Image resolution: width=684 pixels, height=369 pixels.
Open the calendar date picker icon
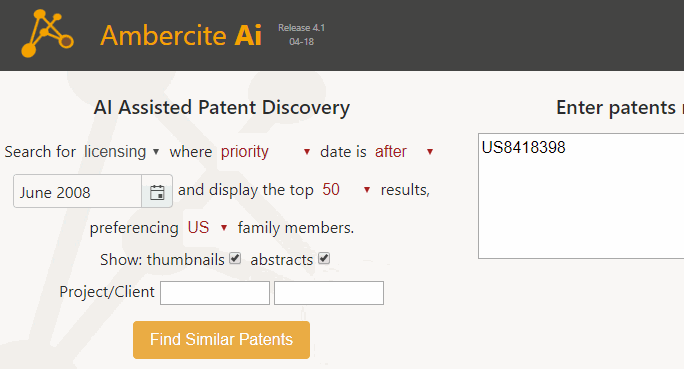(157, 192)
